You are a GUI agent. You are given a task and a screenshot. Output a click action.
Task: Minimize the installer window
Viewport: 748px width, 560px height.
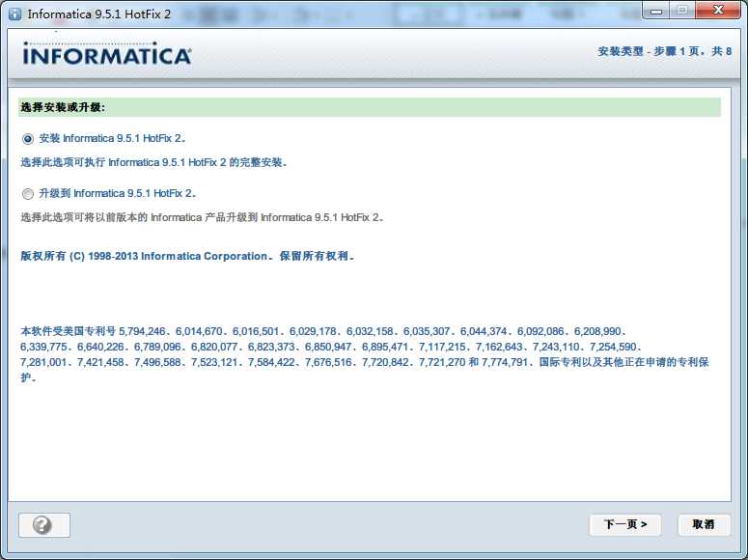click(656, 11)
